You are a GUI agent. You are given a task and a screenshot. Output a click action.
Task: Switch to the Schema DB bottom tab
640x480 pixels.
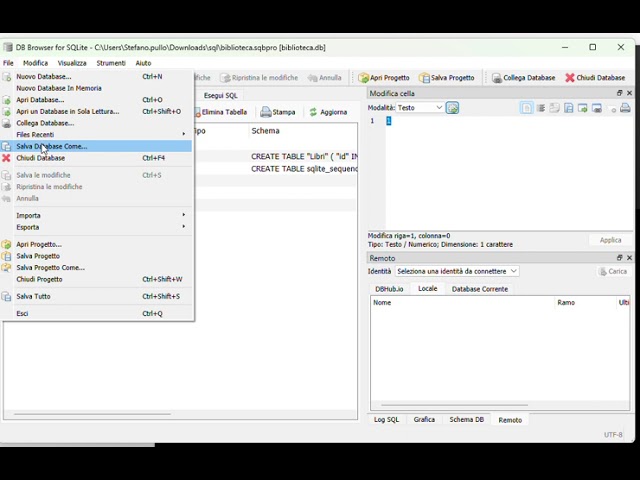tap(467, 420)
